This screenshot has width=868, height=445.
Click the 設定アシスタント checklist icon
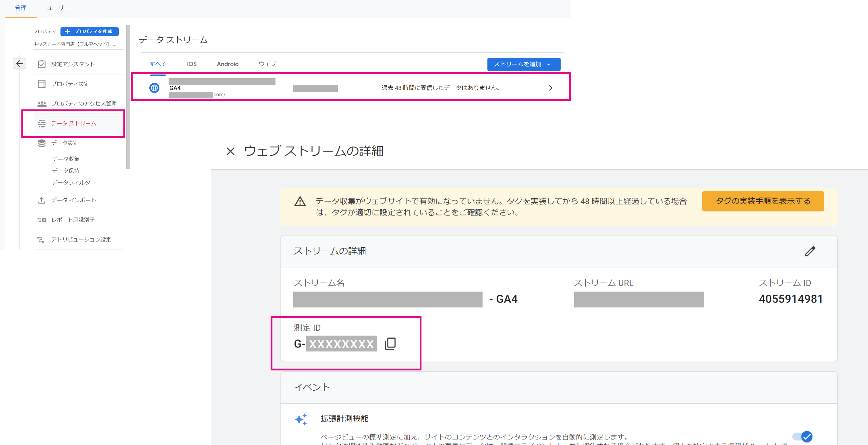click(42, 64)
